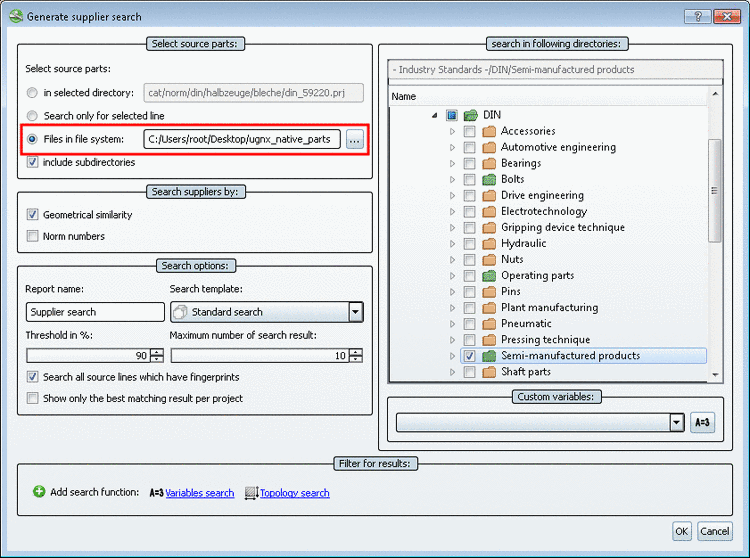Viewport: 750px width, 558px height.
Task: Expand the Electrotechnology node
Action: (452, 211)
